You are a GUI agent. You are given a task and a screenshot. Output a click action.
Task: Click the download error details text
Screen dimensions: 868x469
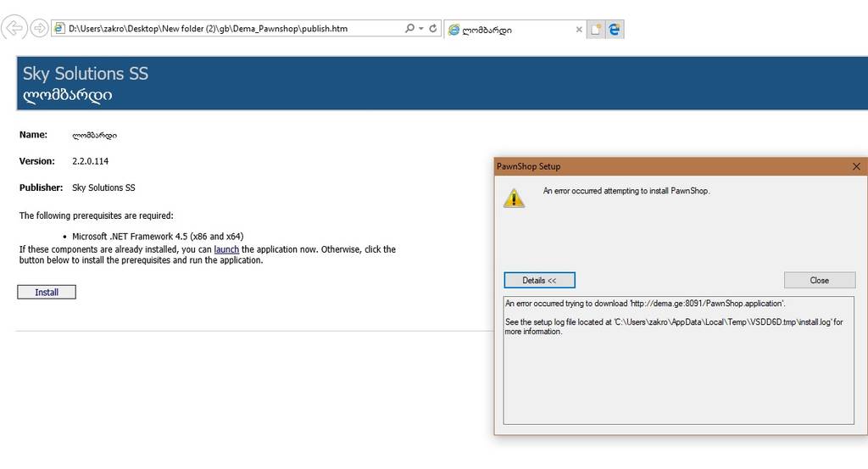point(645,304)
